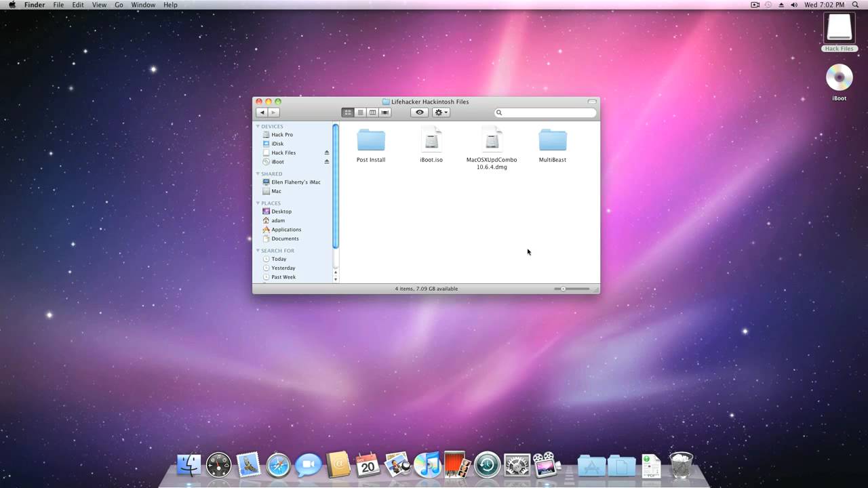
Task: Collapse the PLACES sidebar section
Action: point(258,203)
